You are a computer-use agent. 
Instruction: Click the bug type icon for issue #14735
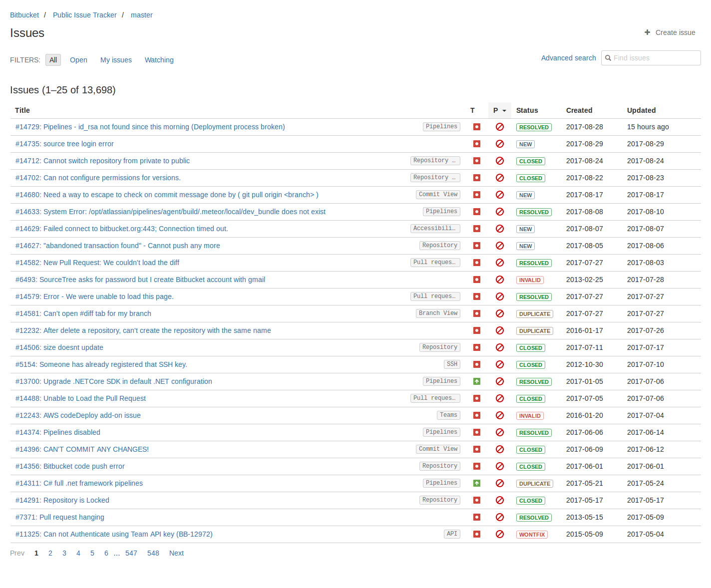click(477, 144)
